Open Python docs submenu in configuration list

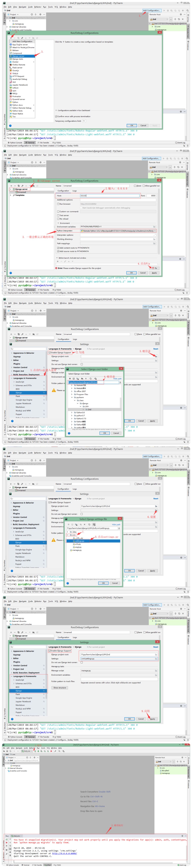[34, 105]
